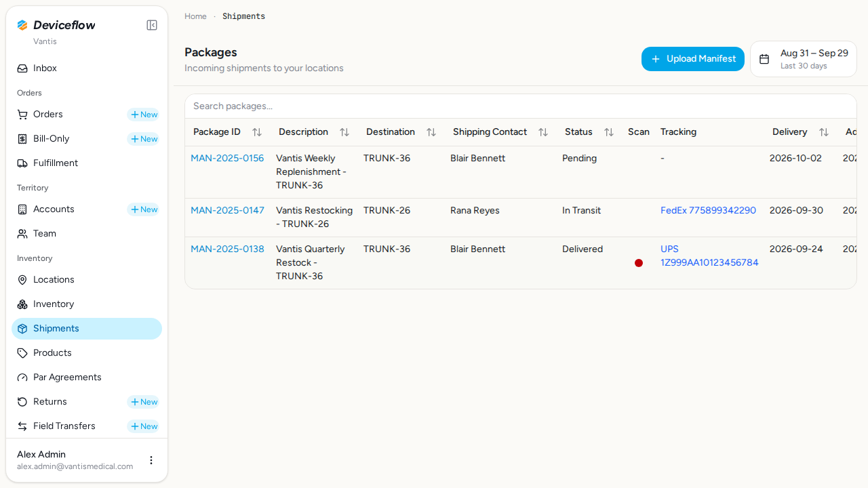
Task: Click the Returns undo icon
Action: coord(22,402)
